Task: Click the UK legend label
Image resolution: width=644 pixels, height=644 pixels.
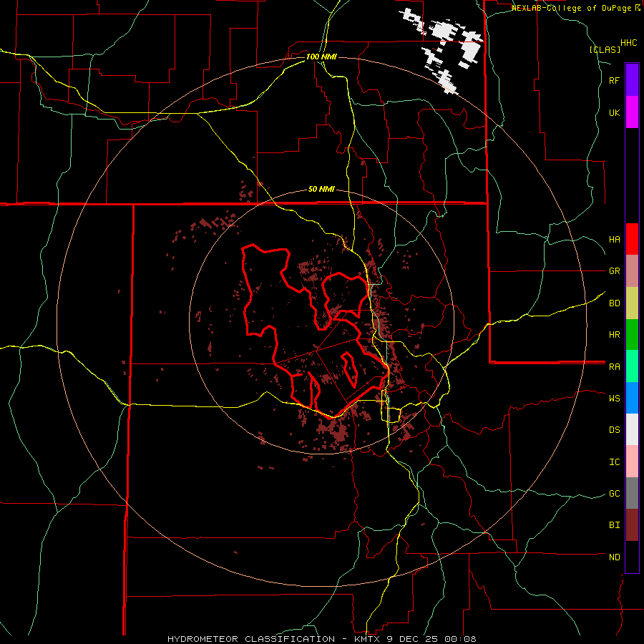Action: click(x=614, y=112)
